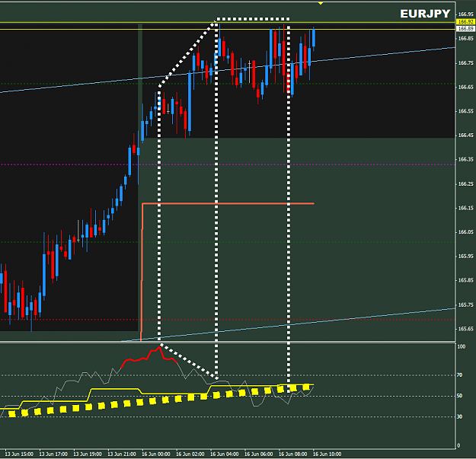
Task: Click the 166.65 price axis label
Action: 465,87
